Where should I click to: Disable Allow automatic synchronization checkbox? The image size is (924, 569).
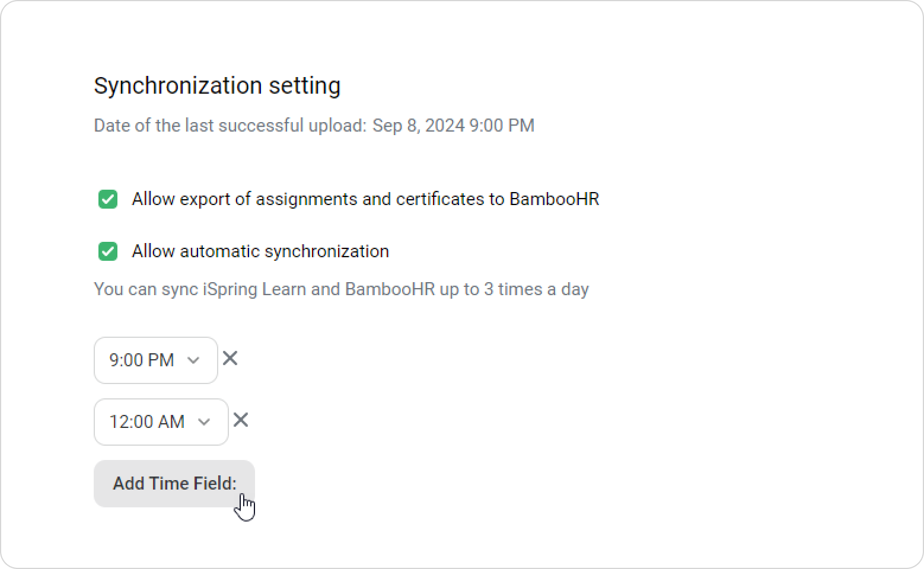click(108, 251)
